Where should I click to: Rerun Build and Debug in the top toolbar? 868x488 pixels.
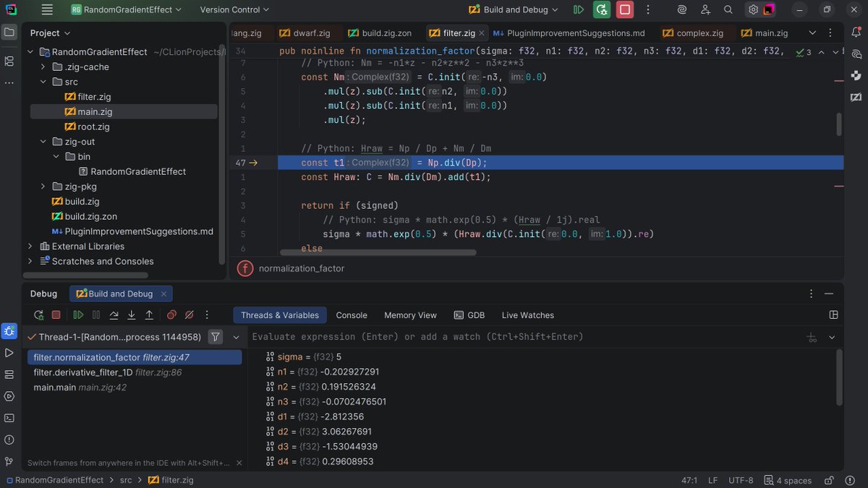point(602,9)
